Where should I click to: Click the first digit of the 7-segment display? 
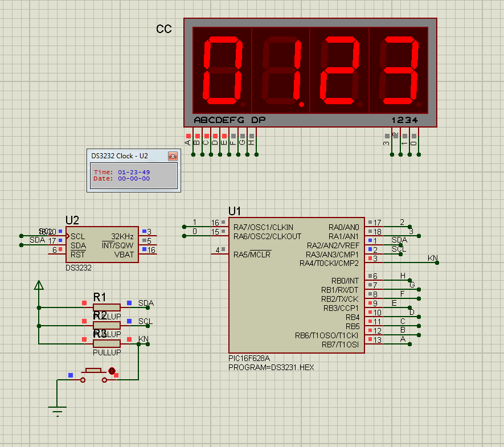[x=222, y=72]
